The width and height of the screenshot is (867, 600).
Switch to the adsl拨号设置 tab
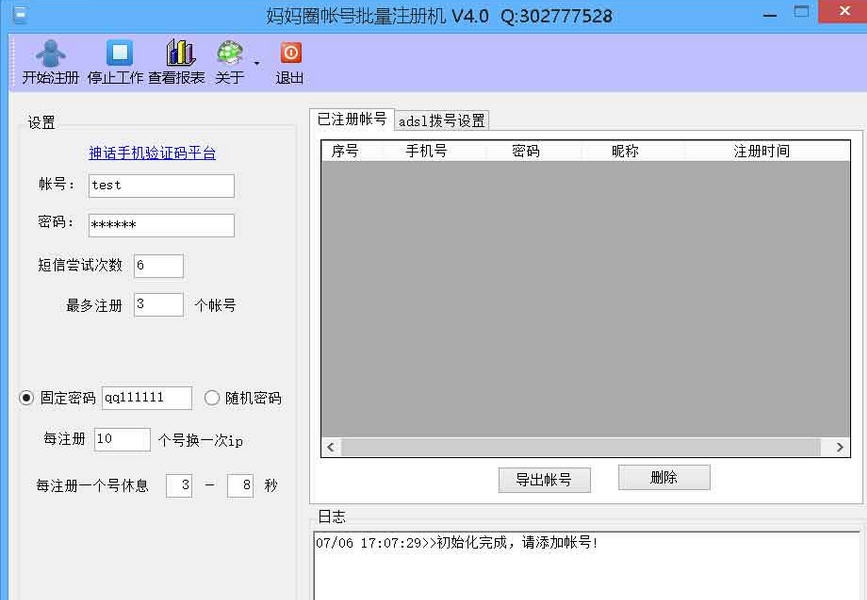click(443, 119)
